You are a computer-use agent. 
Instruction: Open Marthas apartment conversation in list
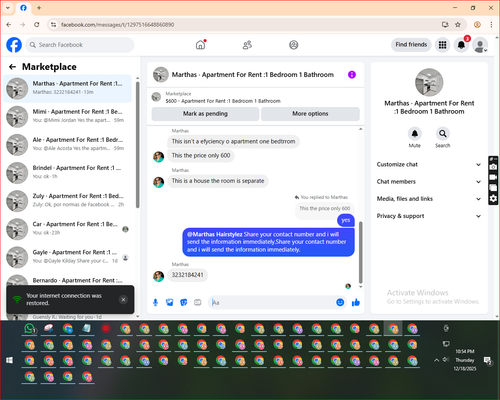coord(68,88)
